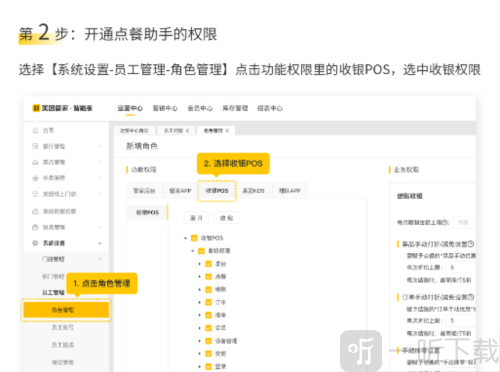Open 角色管理 in the sidebar

[66, 310]
